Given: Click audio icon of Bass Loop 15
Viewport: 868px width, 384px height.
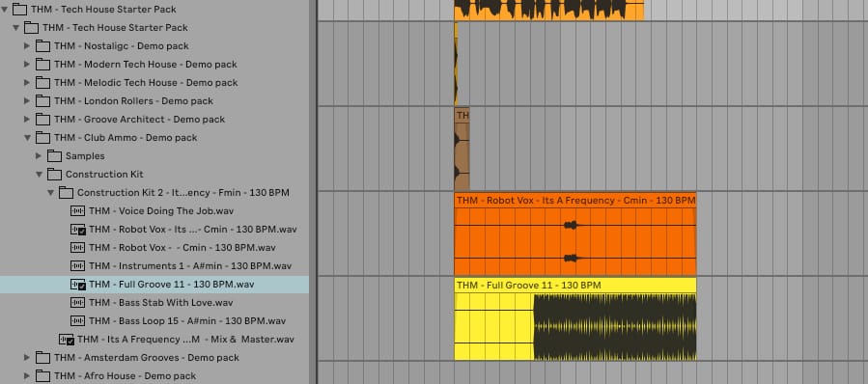Looking at the screenshot, I should [x=78, y=321].
